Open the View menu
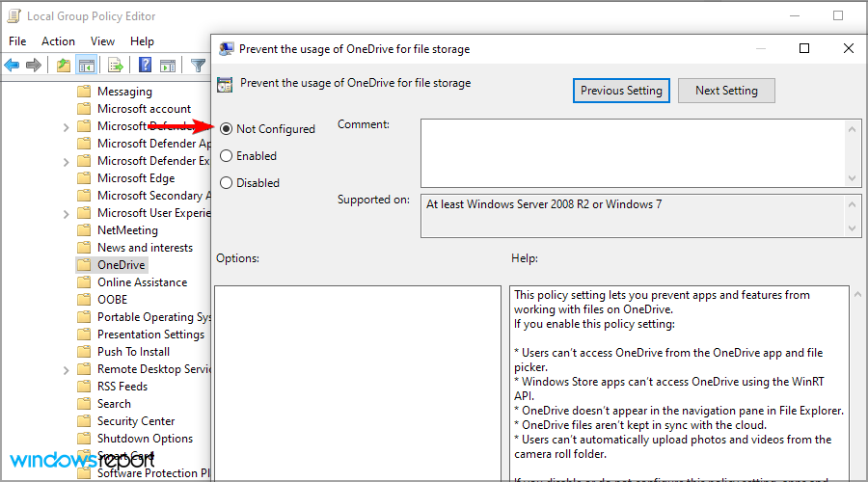This screenshot has width=868, height=482. [x=102, y=40]
